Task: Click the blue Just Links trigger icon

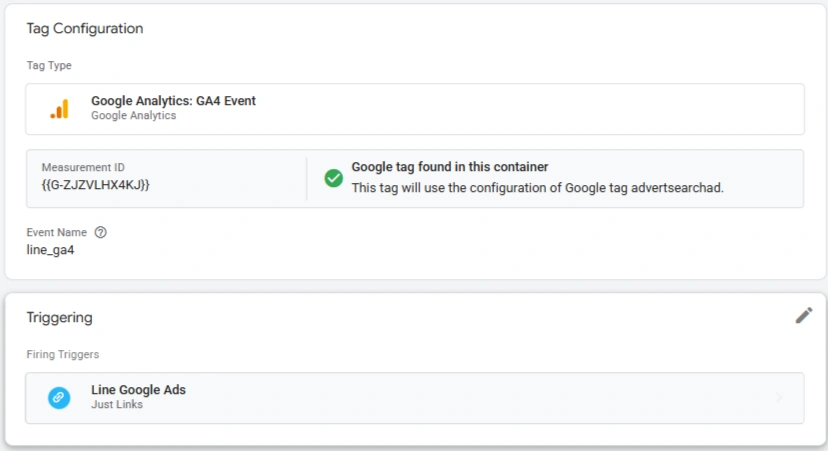Action: pyautogui.click(x=59, y=398)
